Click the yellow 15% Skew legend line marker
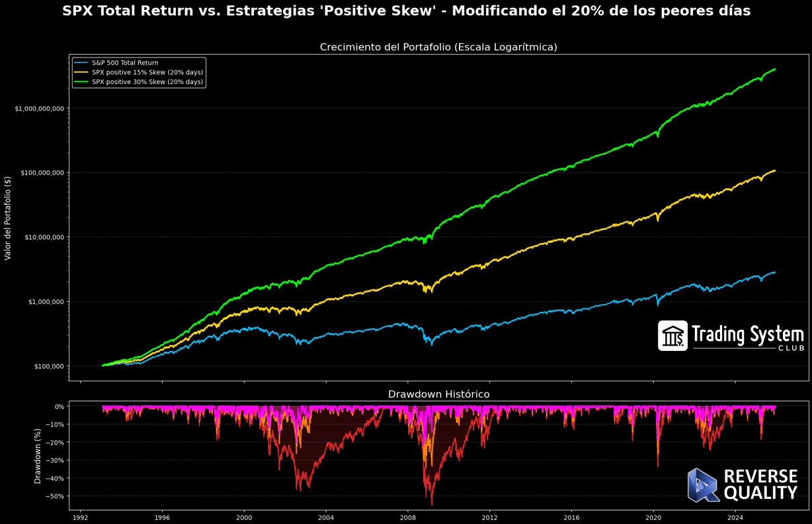The height and width of the screenshot is (524, 812). tap(81, 73)
